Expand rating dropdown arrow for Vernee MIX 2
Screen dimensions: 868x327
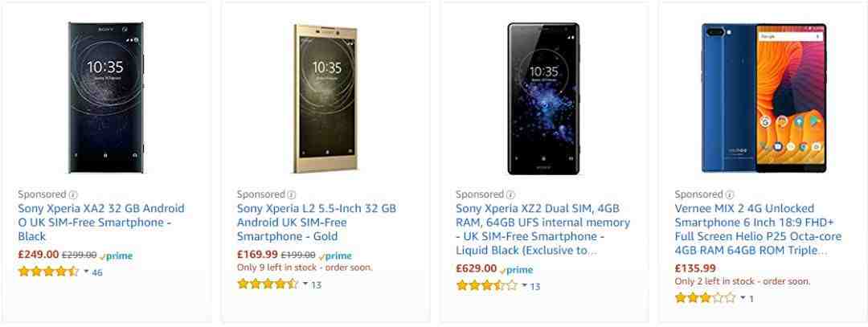[x=743, y=298]
